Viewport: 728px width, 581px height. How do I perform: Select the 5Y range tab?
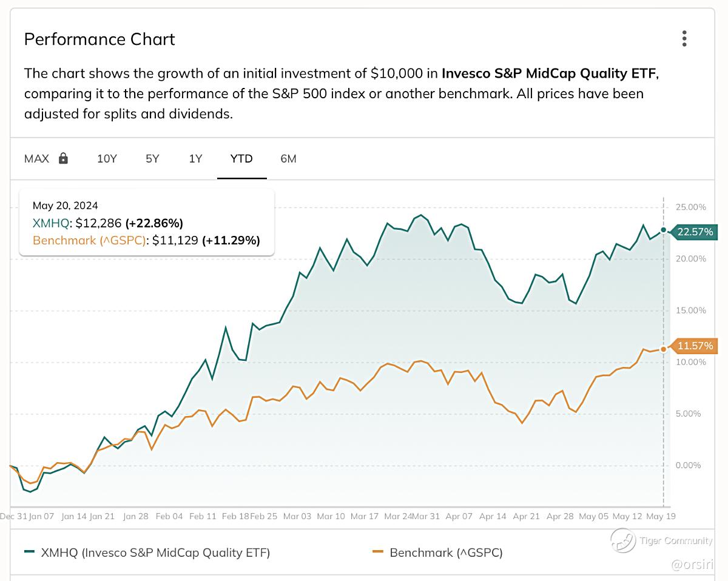click(x=152, y=159)
